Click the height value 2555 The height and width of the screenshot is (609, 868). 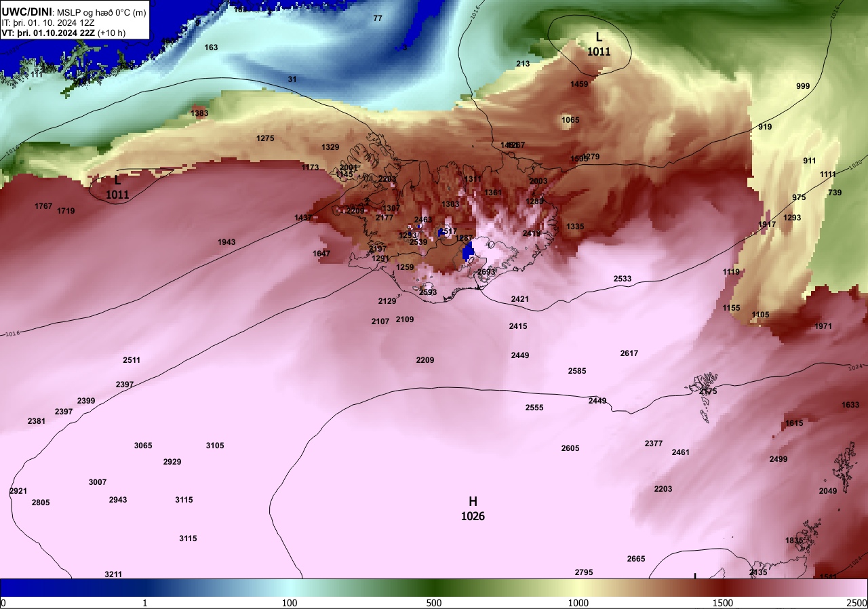click(534, 408)
